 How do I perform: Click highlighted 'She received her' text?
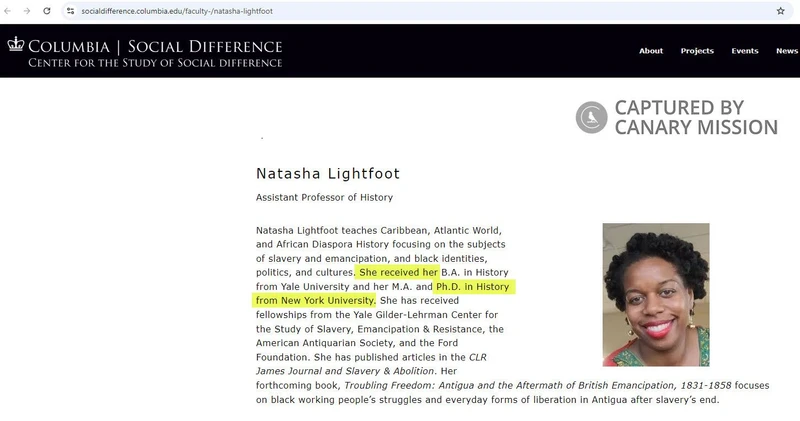(398, 273)
